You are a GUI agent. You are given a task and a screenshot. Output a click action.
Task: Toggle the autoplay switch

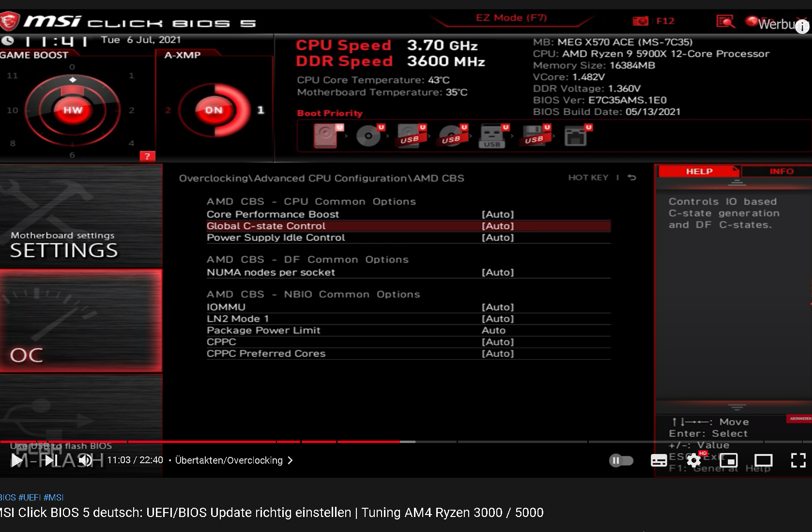coord(621,460)
